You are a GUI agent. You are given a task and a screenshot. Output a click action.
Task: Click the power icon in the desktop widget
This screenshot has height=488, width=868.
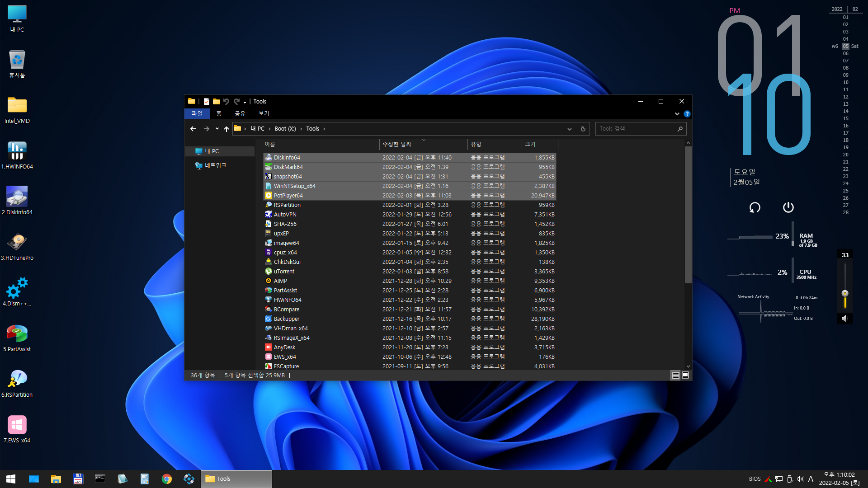click(x=788, y=207)
